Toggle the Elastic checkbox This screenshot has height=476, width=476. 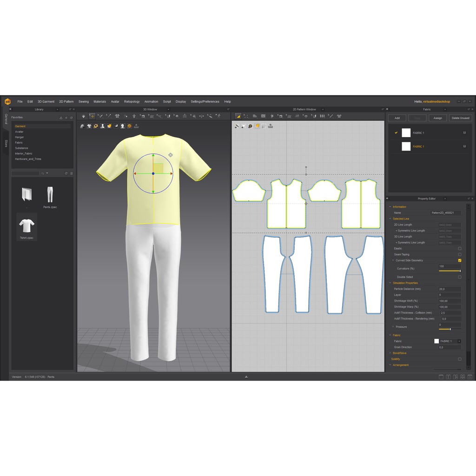460,249
